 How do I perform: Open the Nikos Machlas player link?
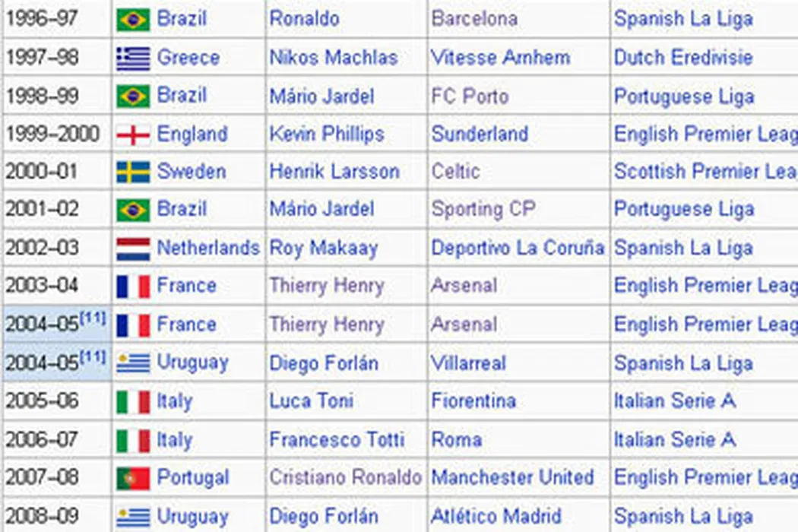coord(333,58)
